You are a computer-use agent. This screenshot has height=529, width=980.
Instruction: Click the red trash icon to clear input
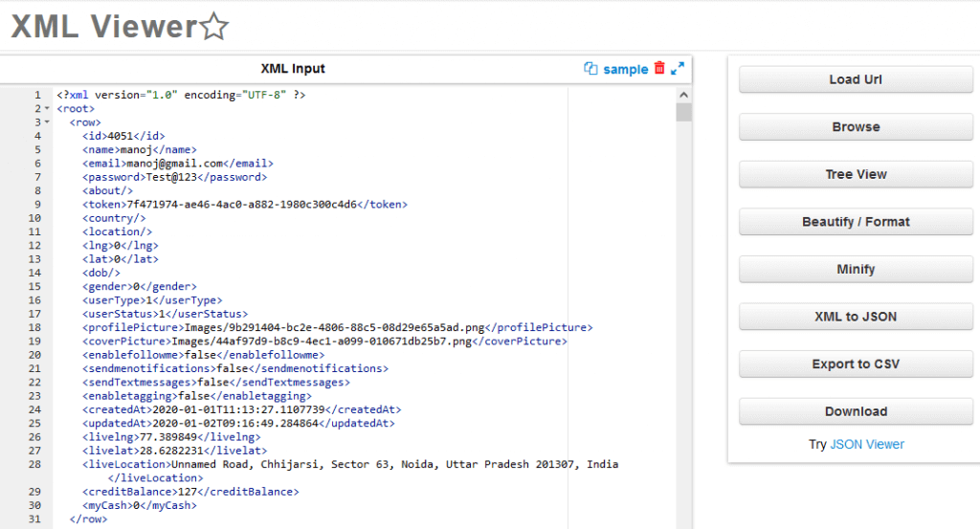coord(659,68)
